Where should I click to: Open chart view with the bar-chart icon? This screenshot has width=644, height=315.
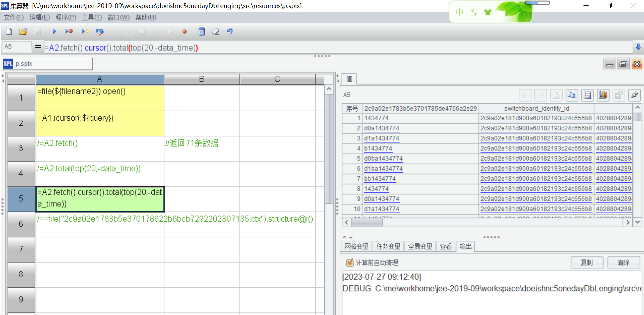click(x=603, y=95)
